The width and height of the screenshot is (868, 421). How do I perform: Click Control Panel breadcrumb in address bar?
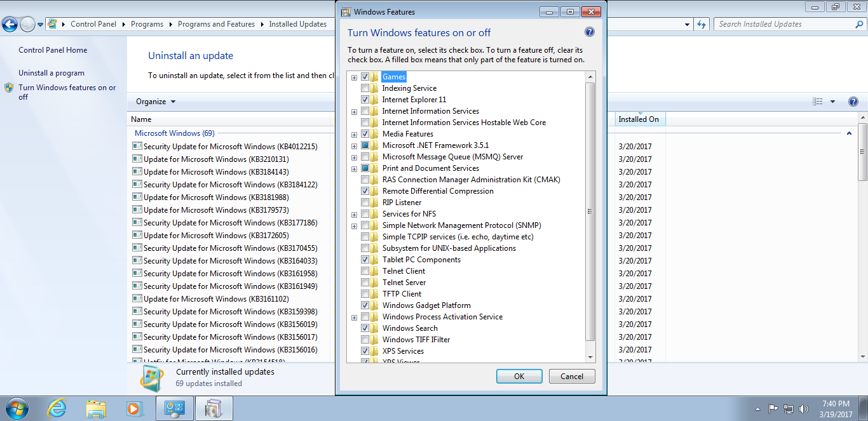point(93,24)
